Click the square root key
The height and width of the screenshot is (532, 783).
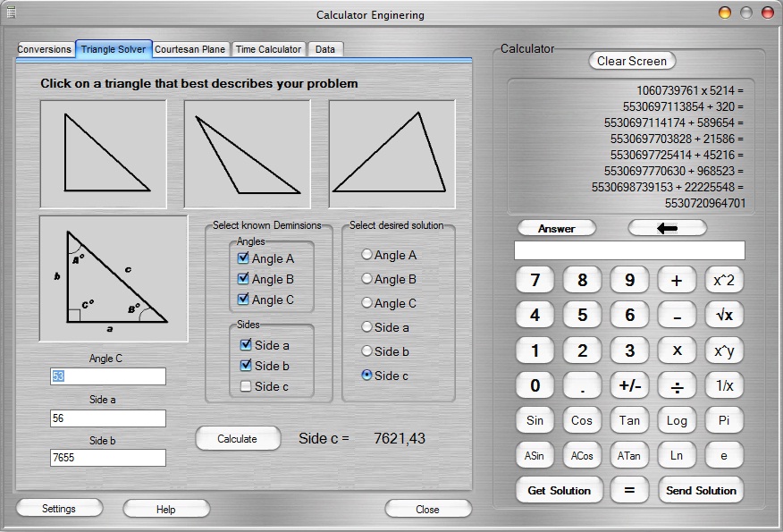pos(724,315)
